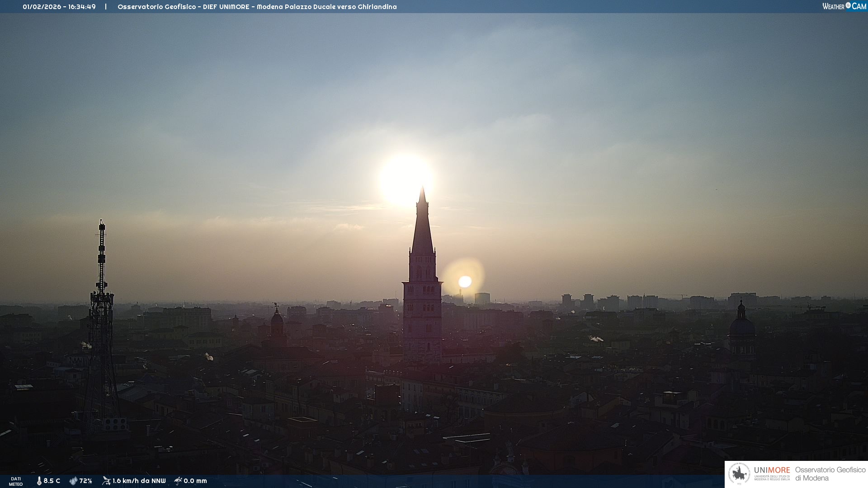The width and height of the screenshot is (868, 488).
Task: Click the humidity water drops icon
Action: click(x=73, y=481)
